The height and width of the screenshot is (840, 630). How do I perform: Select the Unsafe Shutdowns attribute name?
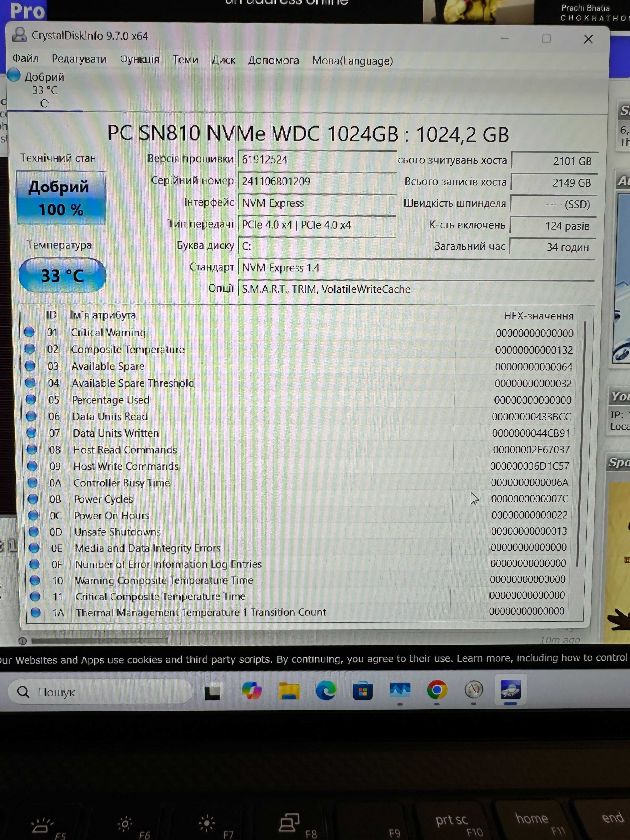click(x=118, y=532)
